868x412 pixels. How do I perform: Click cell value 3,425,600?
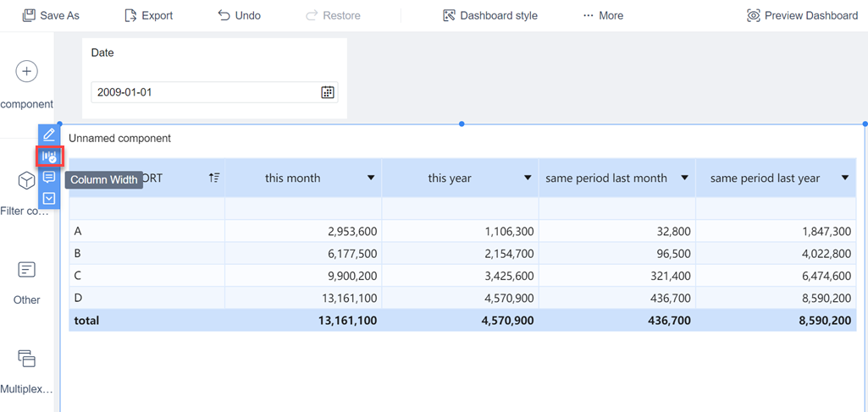[509, 276]
